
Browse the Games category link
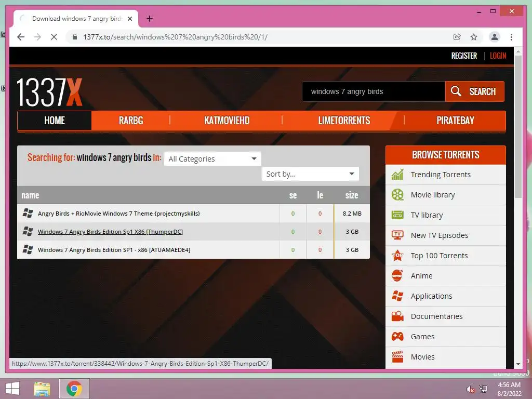(422, 337)
